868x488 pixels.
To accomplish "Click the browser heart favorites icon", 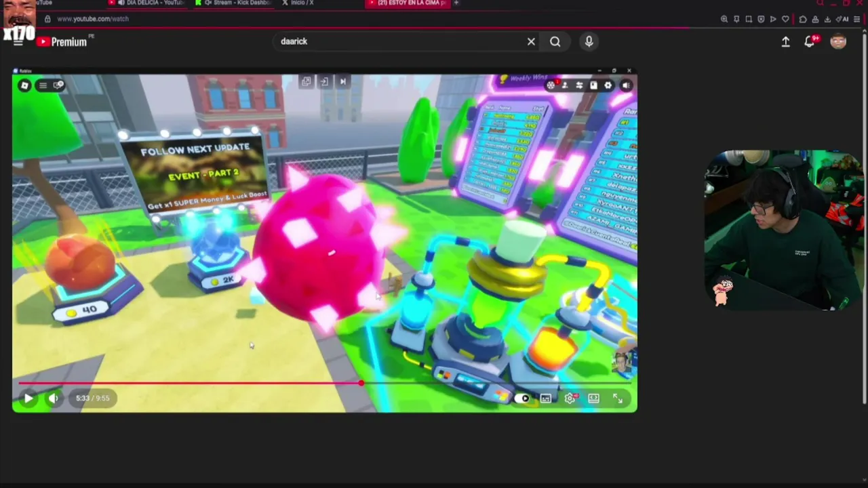I will tap(786, 19).
